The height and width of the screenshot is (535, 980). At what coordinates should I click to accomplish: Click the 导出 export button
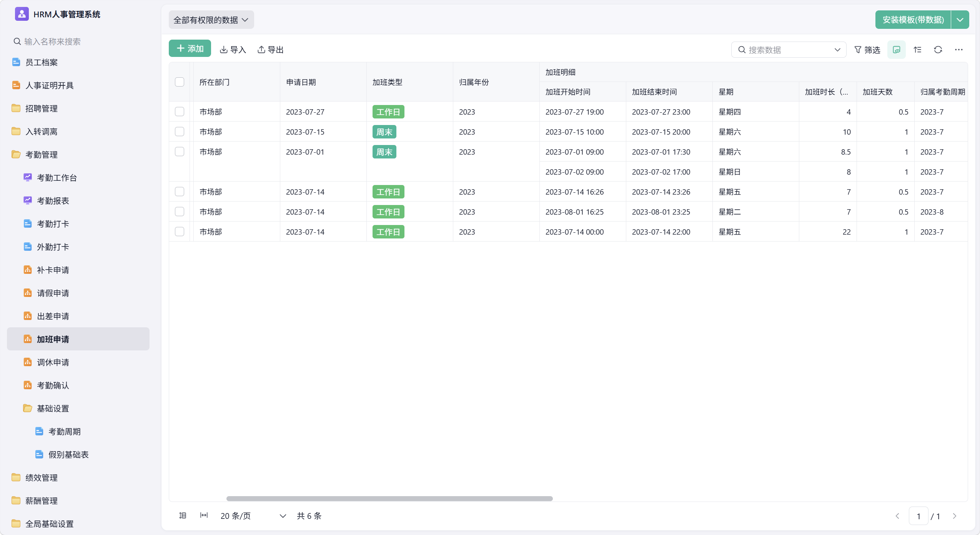point(270,50)
